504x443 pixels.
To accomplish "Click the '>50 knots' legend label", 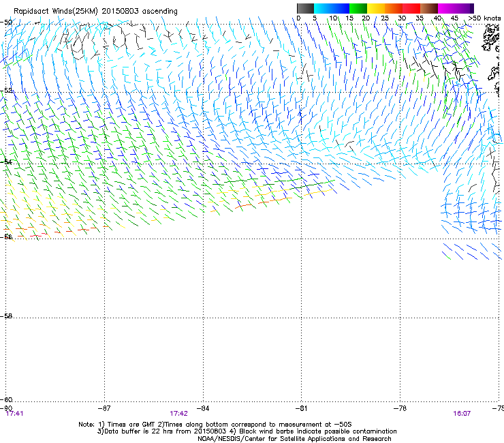I will pyautogui.click(x=484, y=18).
